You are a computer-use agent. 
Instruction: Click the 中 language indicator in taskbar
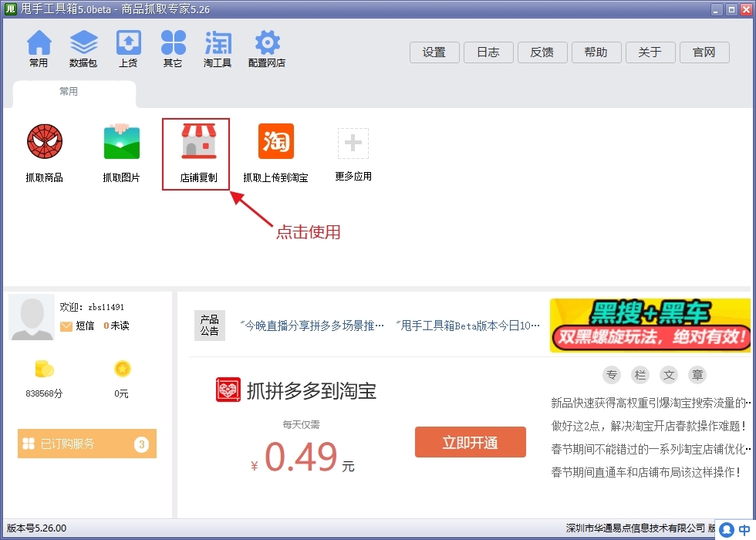743,531
